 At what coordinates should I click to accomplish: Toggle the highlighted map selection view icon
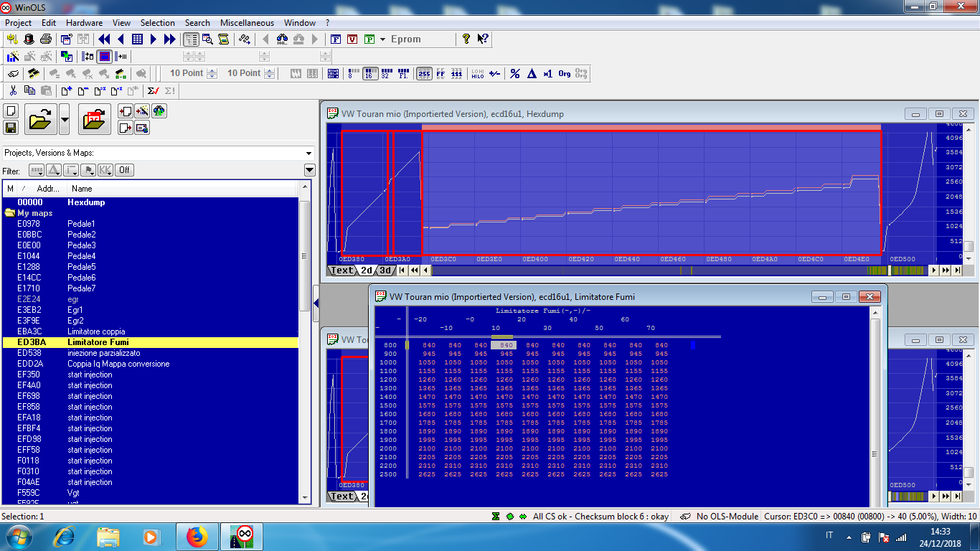tap(104, 56)
